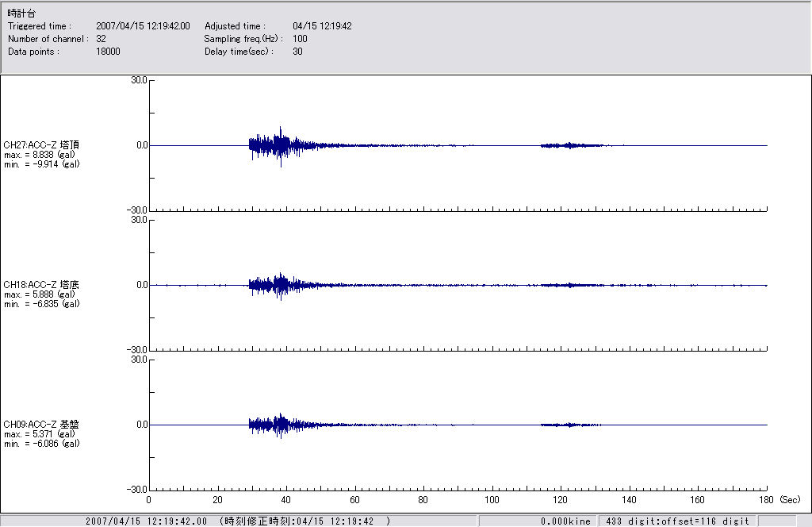This screenshot has height=527, width=812.
Task: Click the 0.000kine status bar field
Action: pos(565,521)
